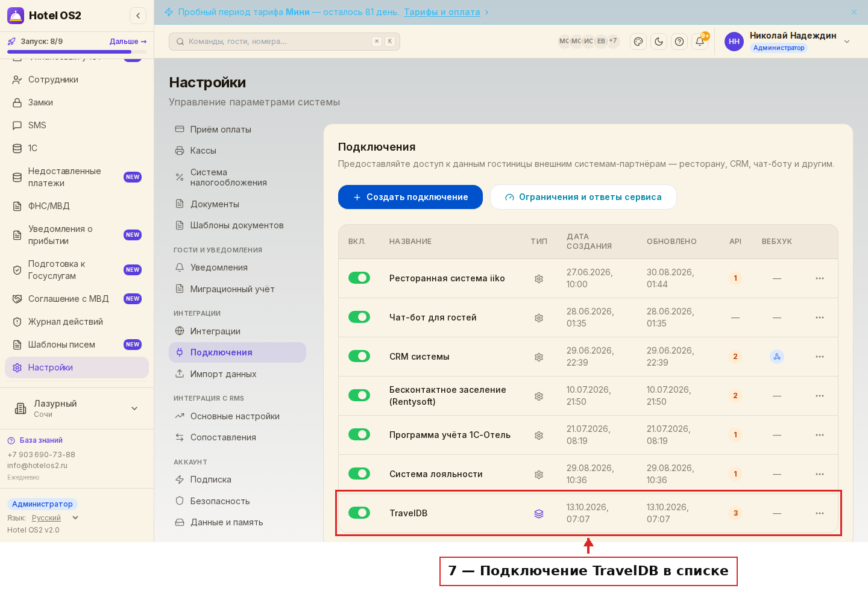Image resolution: width=868 pixels, height=600 pixels.
Task: Click the command search input field
Action: tap(285, 42)
